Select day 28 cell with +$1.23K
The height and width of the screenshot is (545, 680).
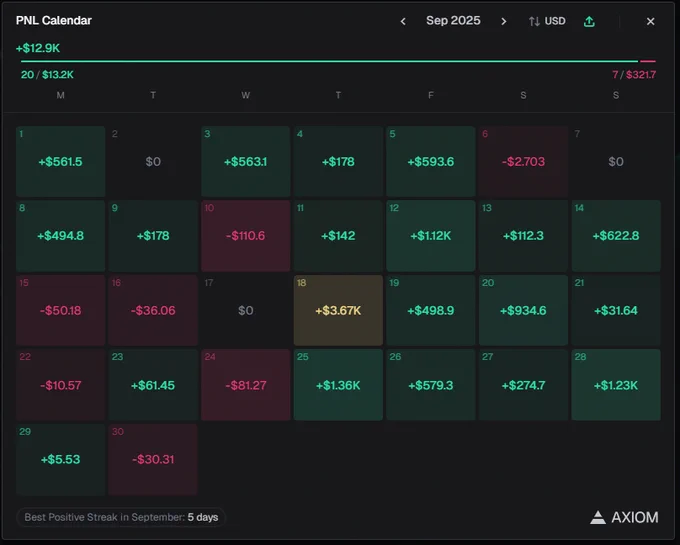coord(616,385)
